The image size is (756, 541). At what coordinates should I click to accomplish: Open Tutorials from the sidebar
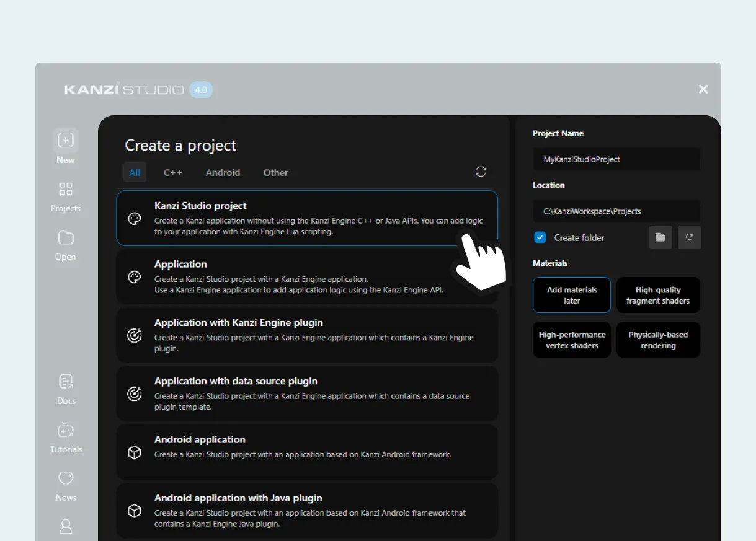[66, 438]
